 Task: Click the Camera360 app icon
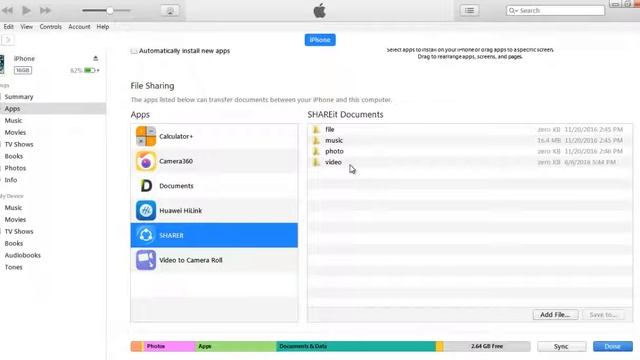coord(146,161)
